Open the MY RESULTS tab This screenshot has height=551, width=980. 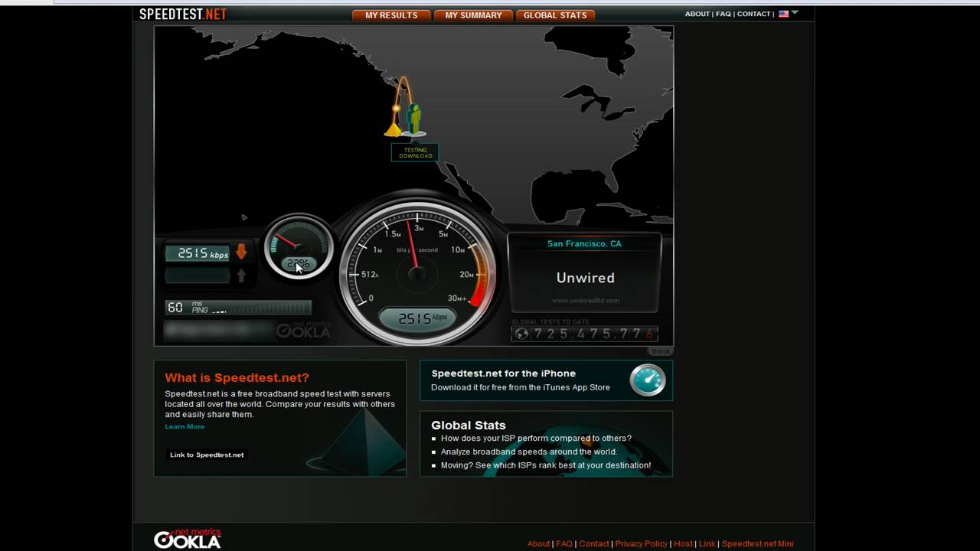(x=391, y=15)
